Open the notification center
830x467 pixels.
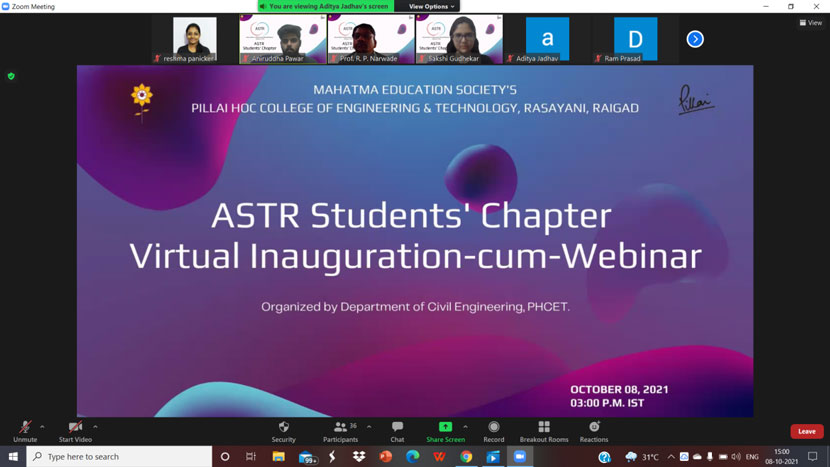pyautogui.click(x=813, y=456)
